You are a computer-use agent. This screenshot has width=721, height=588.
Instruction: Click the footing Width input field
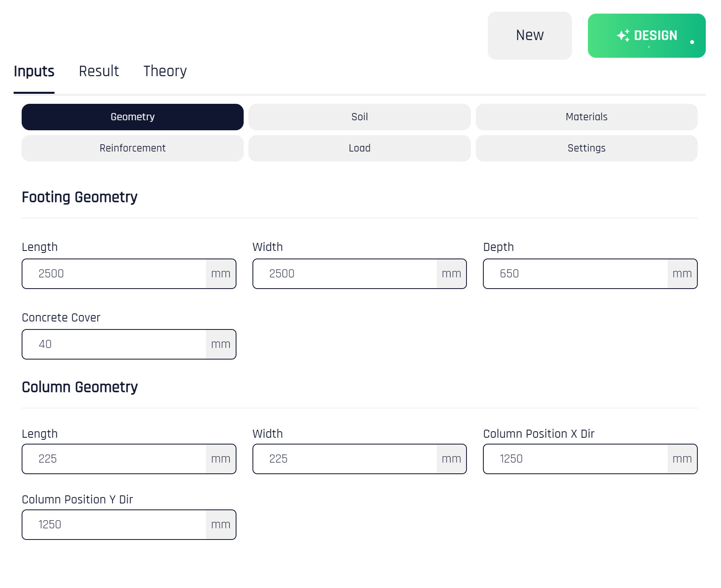coord(345,274)
